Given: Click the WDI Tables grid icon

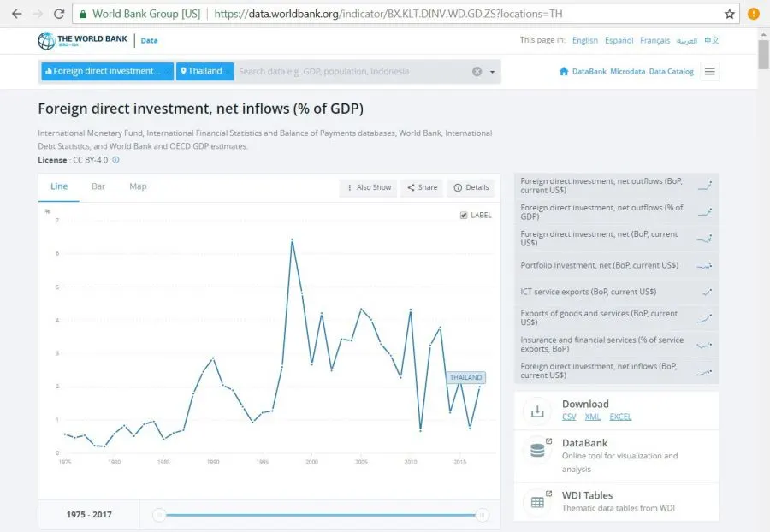Looking at the screenshot, I should point(537,502).
